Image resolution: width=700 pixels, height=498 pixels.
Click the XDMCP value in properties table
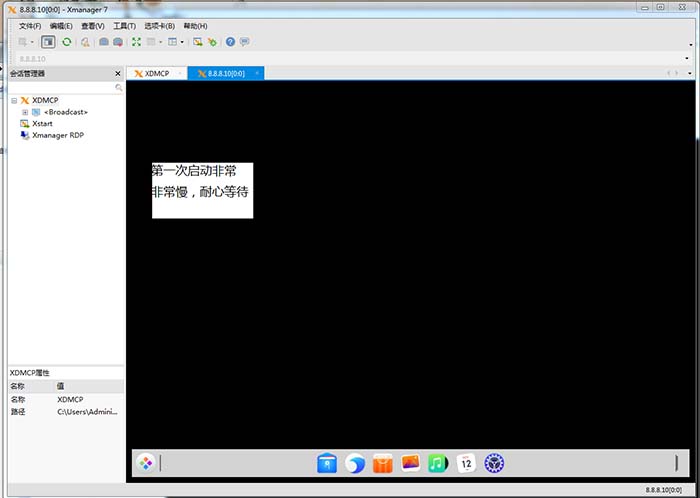tap(70, 399)
